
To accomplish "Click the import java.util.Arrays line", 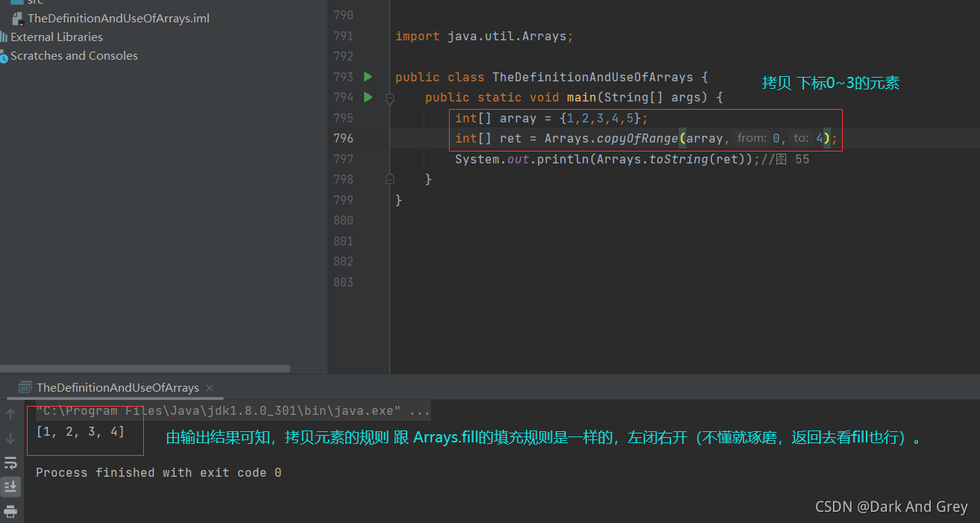I will [x=484, y=36].
